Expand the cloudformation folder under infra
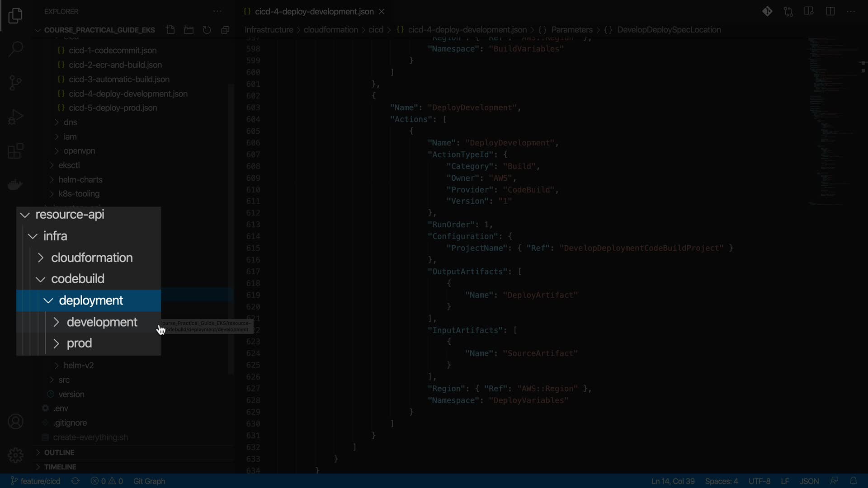 coord(92,258)
